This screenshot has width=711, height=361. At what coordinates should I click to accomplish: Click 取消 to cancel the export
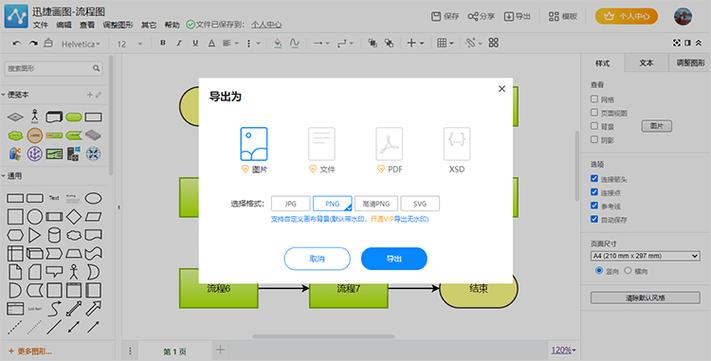[317, 259]
